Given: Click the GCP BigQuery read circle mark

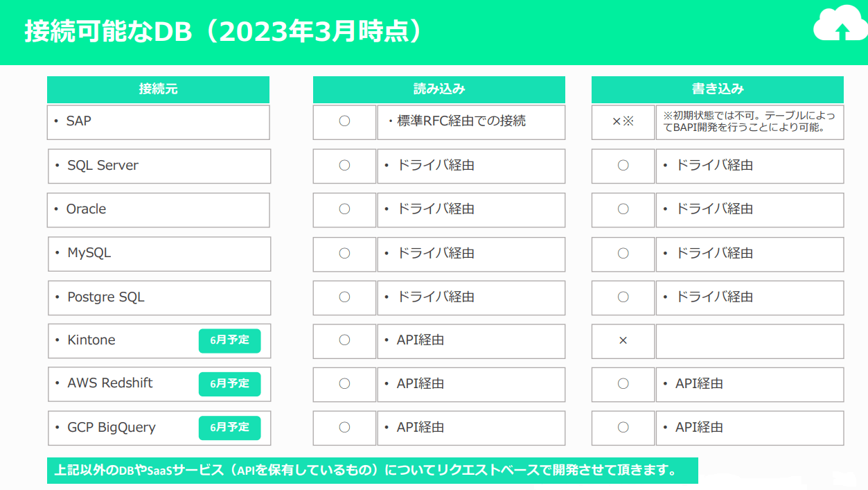Looking at the screenshot, I should point(344,428).
